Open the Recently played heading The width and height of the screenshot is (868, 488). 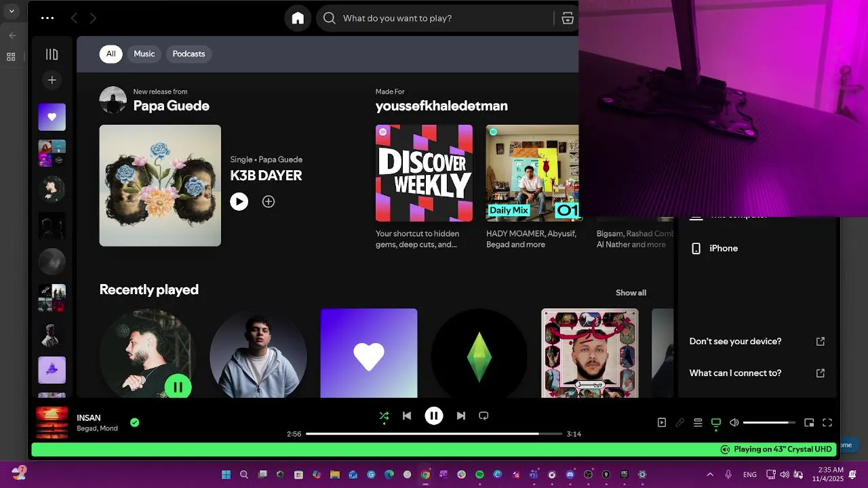coord(149,289)
